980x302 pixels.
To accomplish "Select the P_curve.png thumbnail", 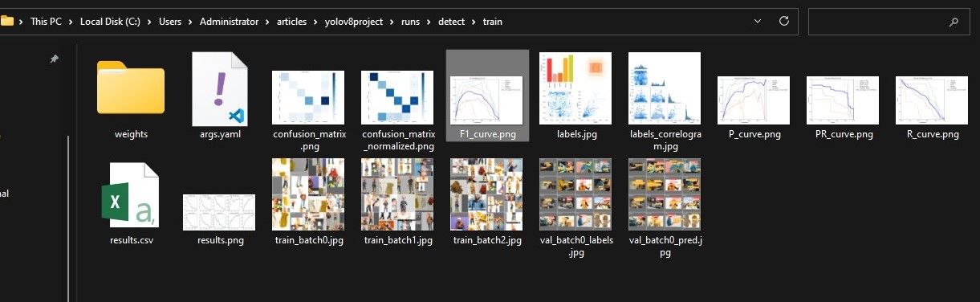I will tap(754, 100).
